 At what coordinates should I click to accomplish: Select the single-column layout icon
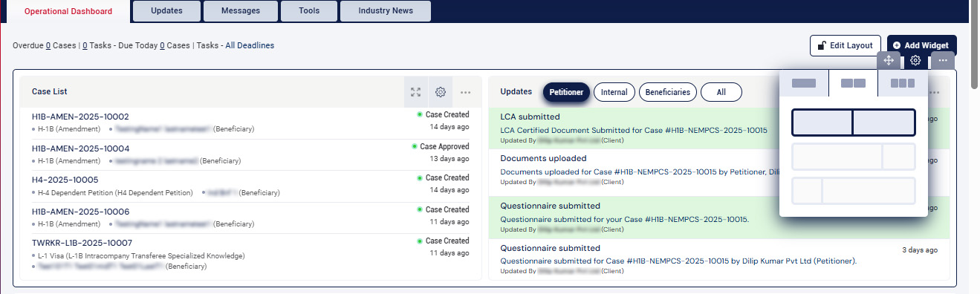804,83
